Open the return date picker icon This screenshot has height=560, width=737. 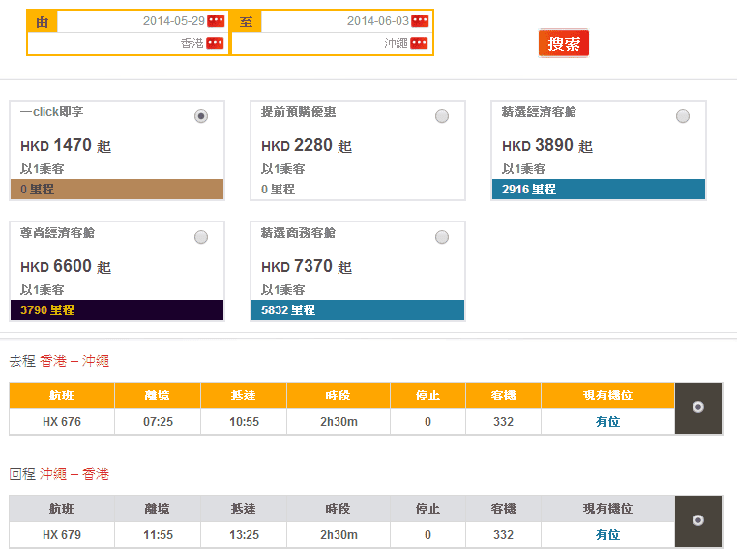point(420,21)
